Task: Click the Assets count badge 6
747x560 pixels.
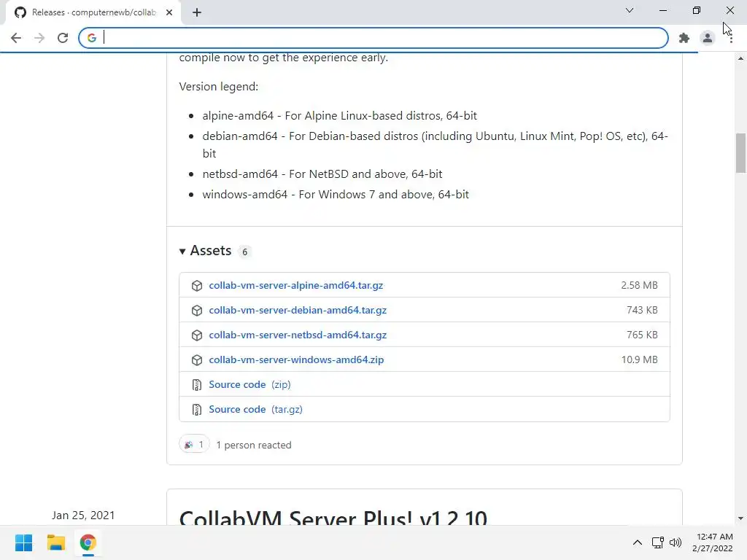Action: pyautogui.click(x=244, y=252)
